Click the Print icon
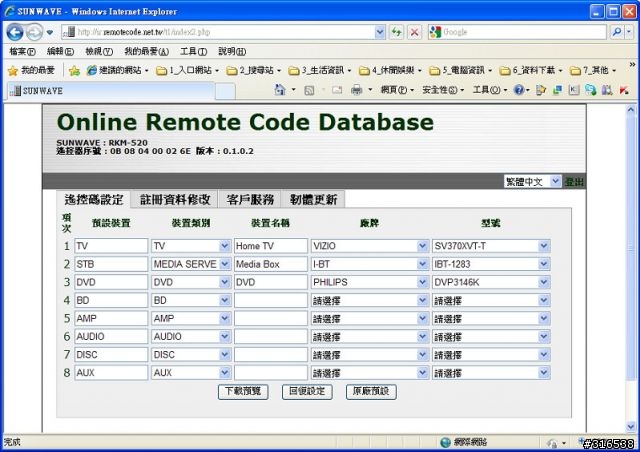Viewport: 640px width, 452px height. 356,90
